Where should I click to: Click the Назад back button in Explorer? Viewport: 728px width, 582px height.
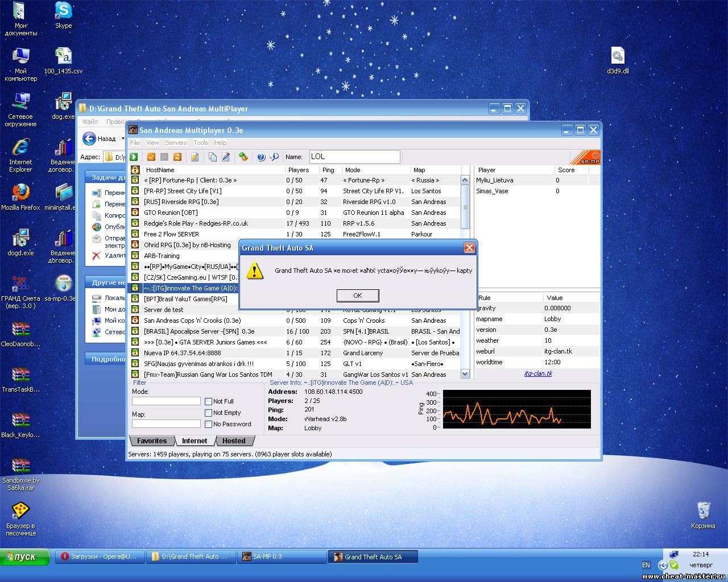pos(100,139)
